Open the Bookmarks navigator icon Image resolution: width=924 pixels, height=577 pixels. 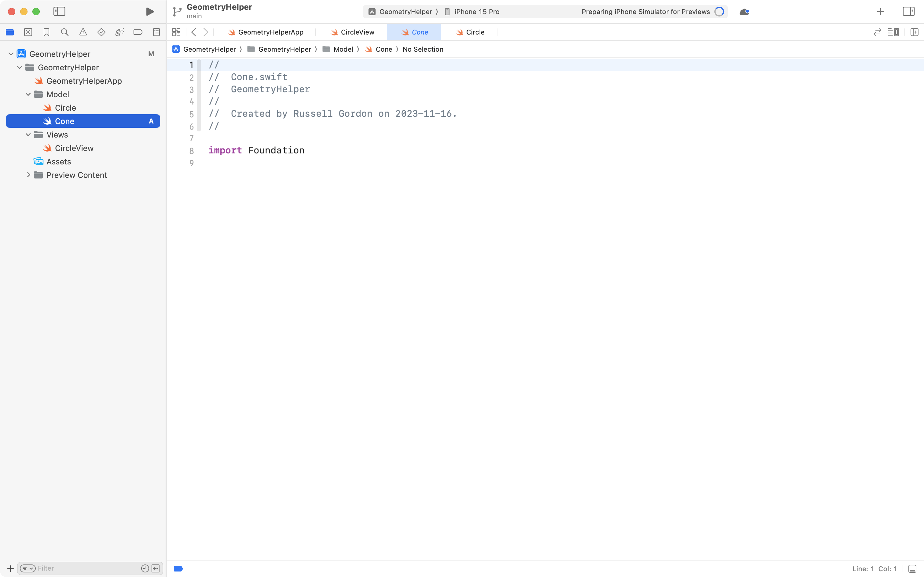pos(46,32)
